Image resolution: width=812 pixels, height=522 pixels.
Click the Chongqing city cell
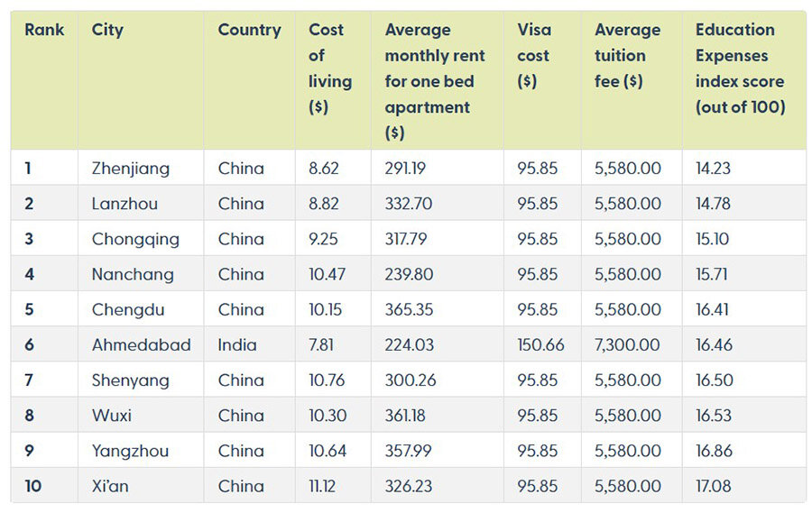[x=135, y=239]
